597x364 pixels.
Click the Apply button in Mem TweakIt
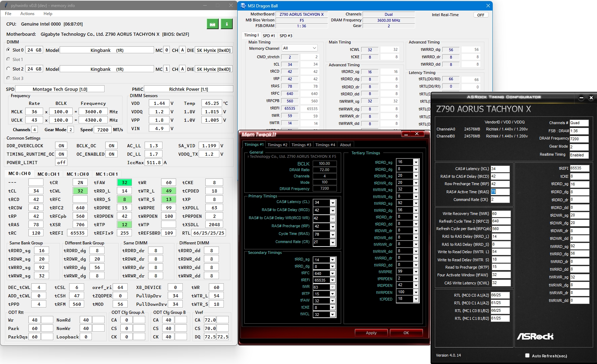pos(371,333)
